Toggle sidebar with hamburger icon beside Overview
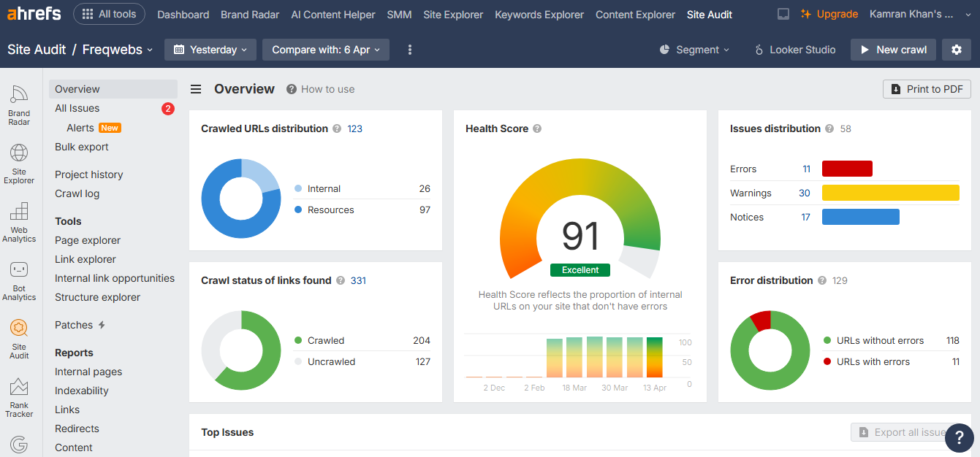 [x=196, y=89]
